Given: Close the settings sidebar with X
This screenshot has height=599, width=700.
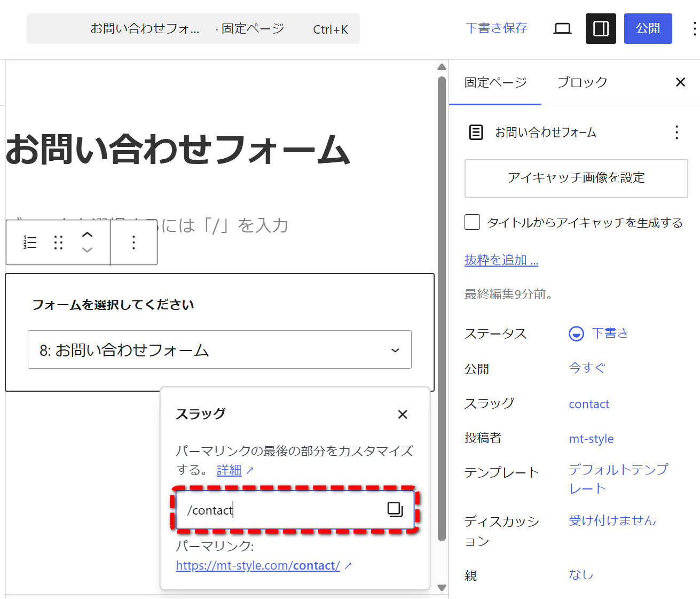Looking at the screenshot, I should pyautogui.click(x=680, y=82).
